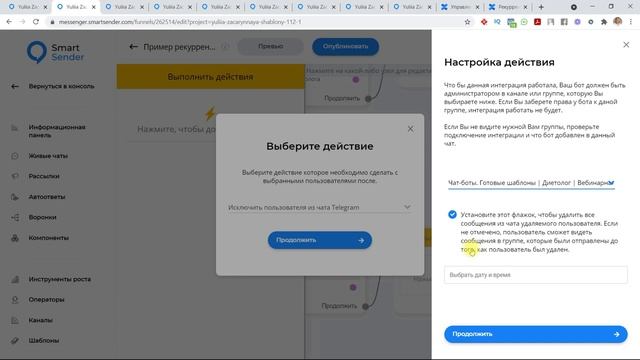The height and width of the screenshot is (360, 640).
Task: Click the Шаблоны sidebar icon
Action: [15, 340]
